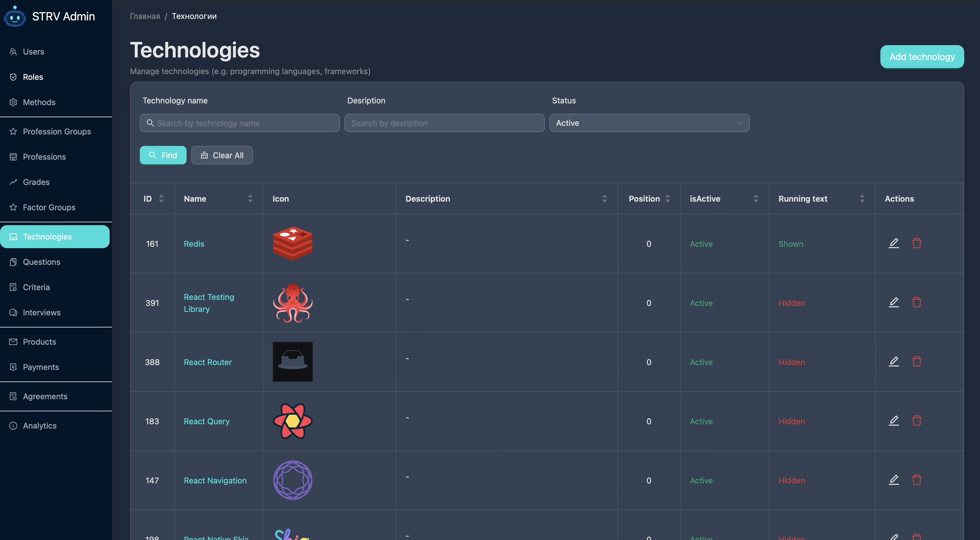Click trash icon for React Testing Library
Viewport: 980px width, 540px height.
click(x=917, y=302)
